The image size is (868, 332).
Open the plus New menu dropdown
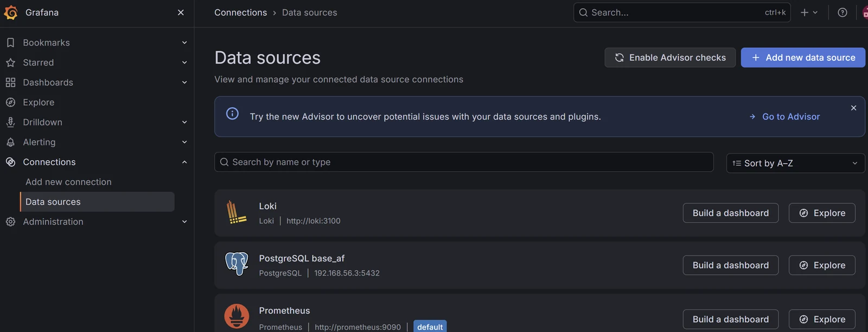[x=809, y=12]
